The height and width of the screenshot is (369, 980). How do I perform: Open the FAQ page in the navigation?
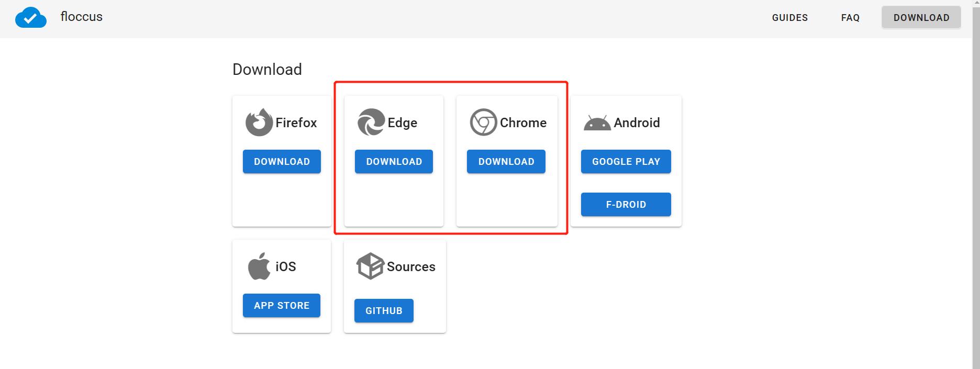[851, 18]
